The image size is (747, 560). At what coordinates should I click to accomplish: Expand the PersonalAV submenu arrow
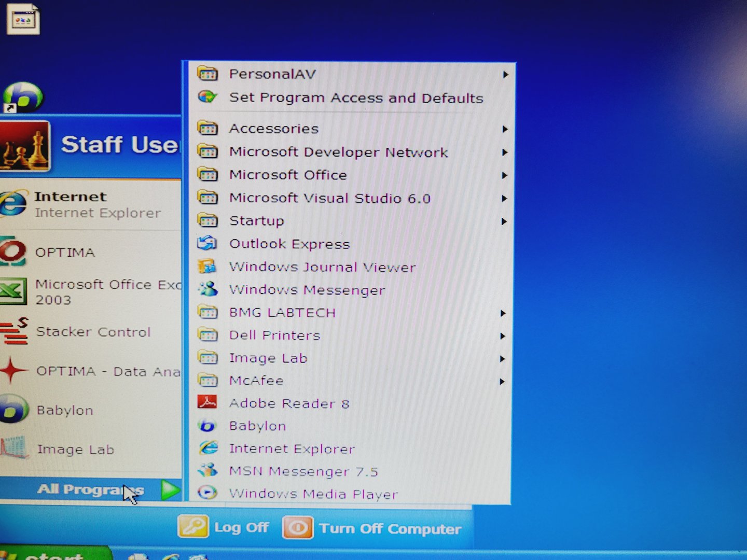[x=505, y=74]
